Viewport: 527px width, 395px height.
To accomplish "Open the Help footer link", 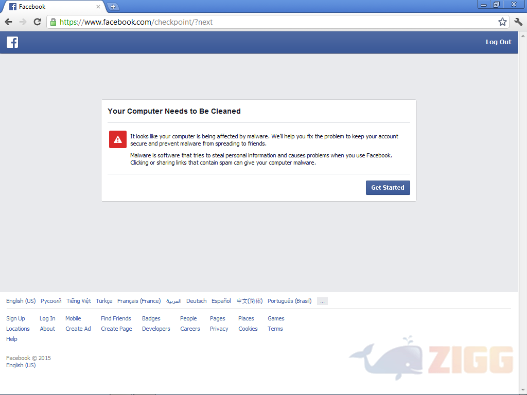I will pyautogui.click(x=11, y=339).
